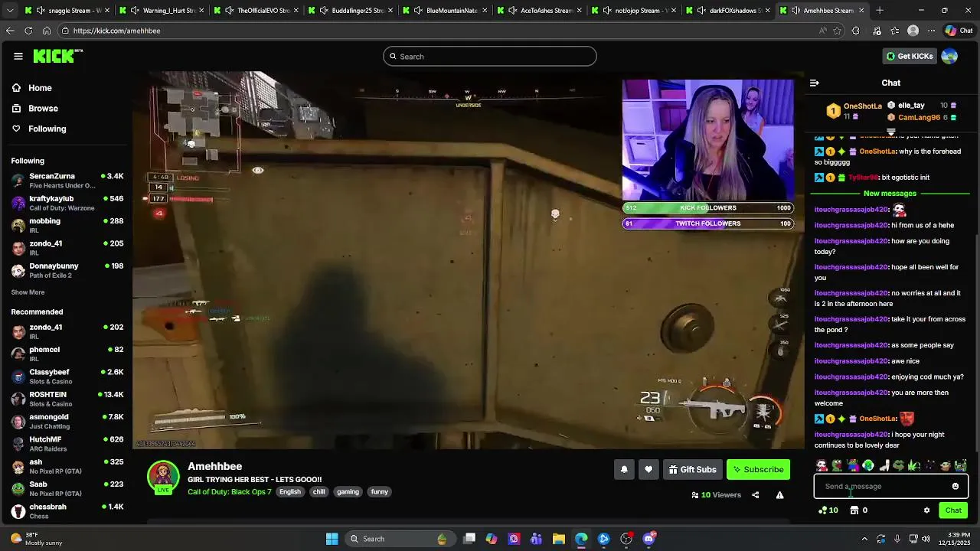Toggle the taskbar microphone icon
980x551 pixels.
tap(897, 539)
